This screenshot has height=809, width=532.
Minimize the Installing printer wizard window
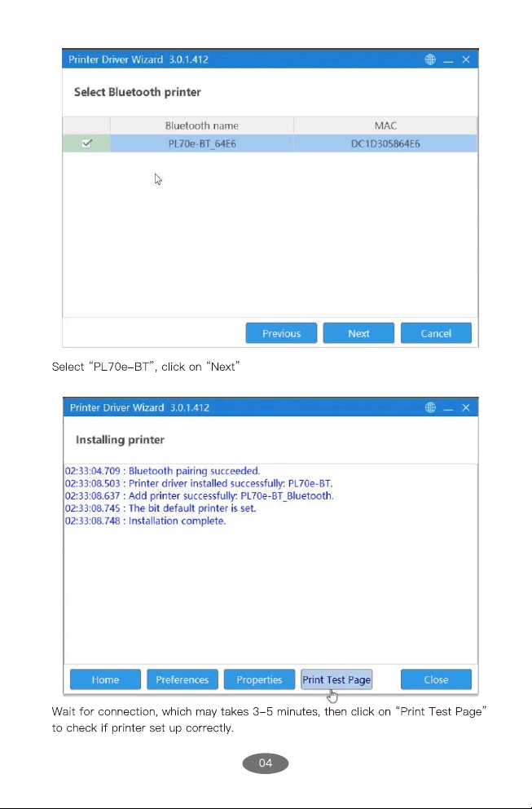coord(448,408)
